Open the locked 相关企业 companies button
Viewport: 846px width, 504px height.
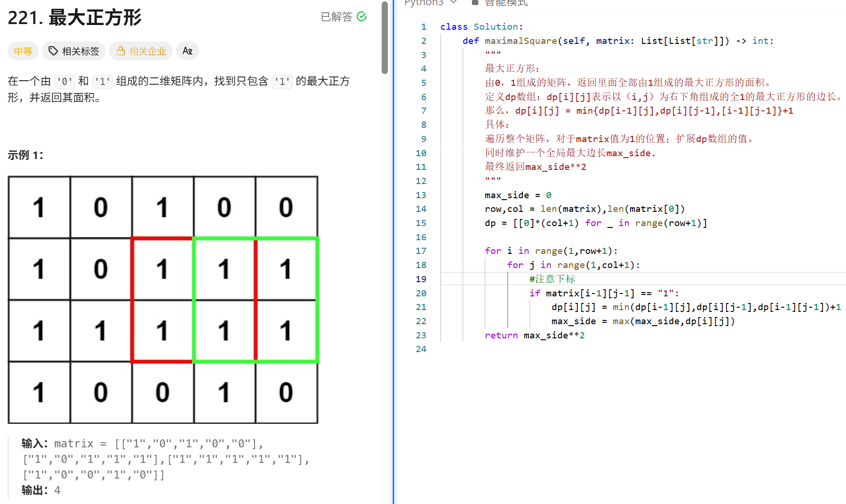pyautogui.click(x=141, y=51)
